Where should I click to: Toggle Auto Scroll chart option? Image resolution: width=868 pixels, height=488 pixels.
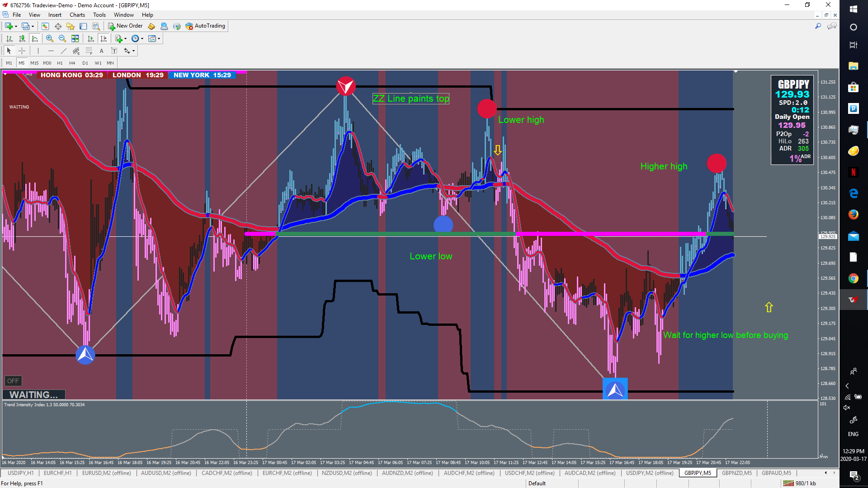[x=91, y=38]
